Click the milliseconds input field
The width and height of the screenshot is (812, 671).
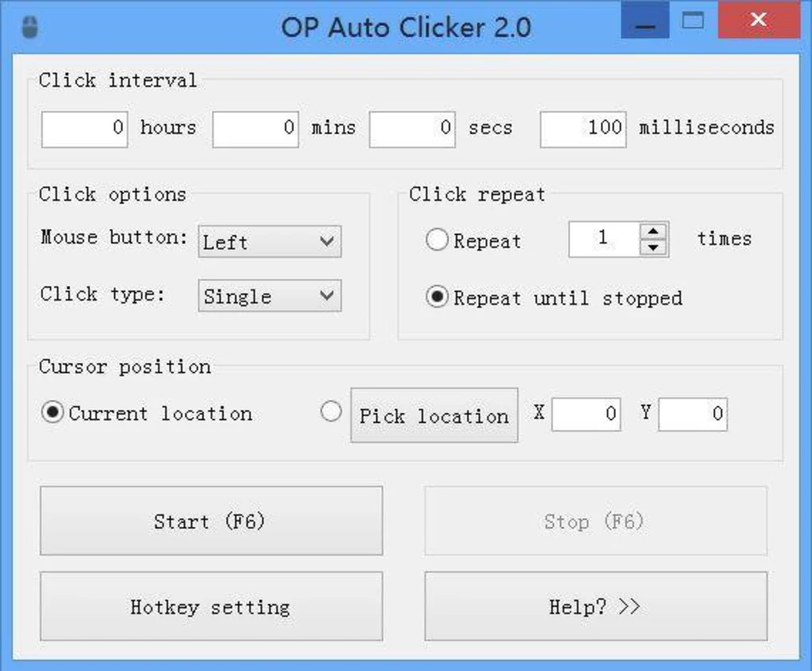point(582,128)
